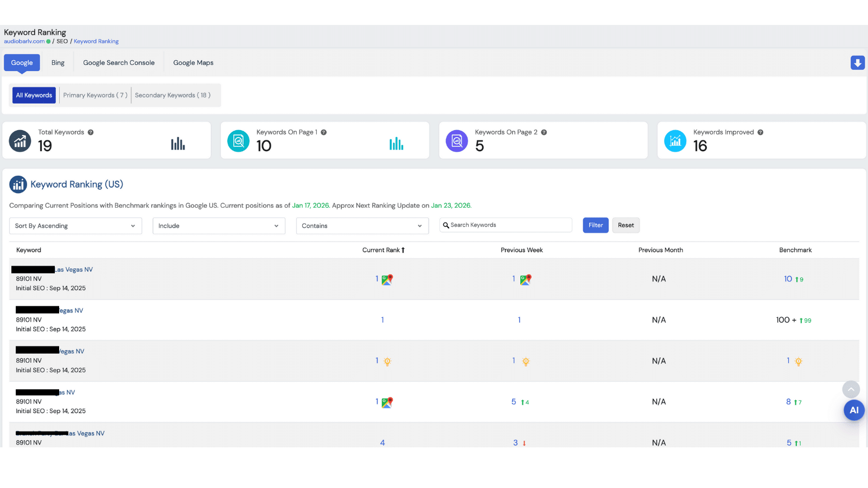
Task: Open the Include dropdown
Action: point(219,226)
